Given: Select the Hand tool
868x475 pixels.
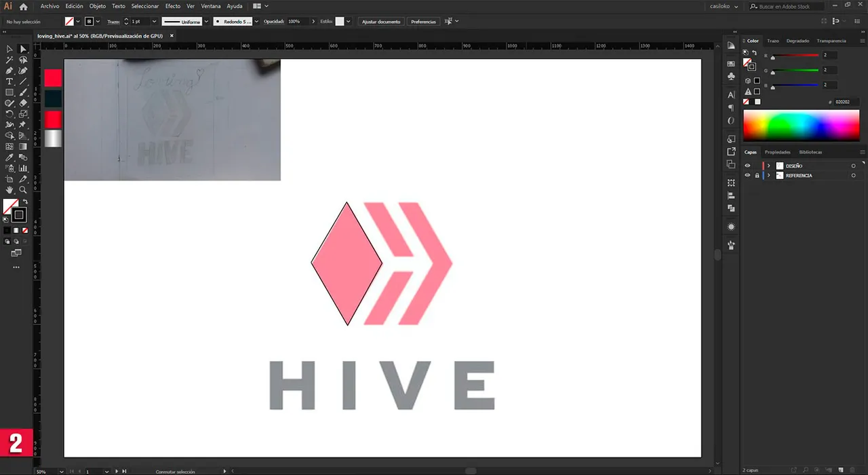Looking at the screenshot, I should (x=9, y=190).
